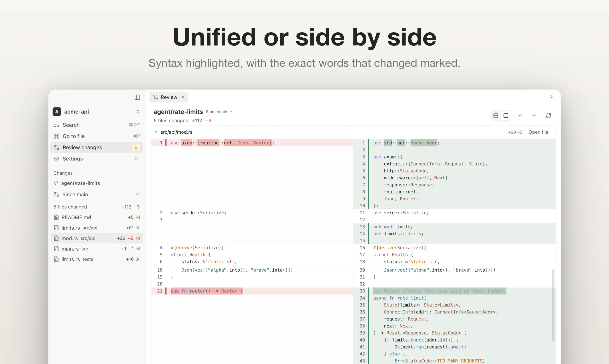The width and height of the screenshot is (609, 364).
Task: Open Search from the sidebar
Action: click(x=97, y=125)
